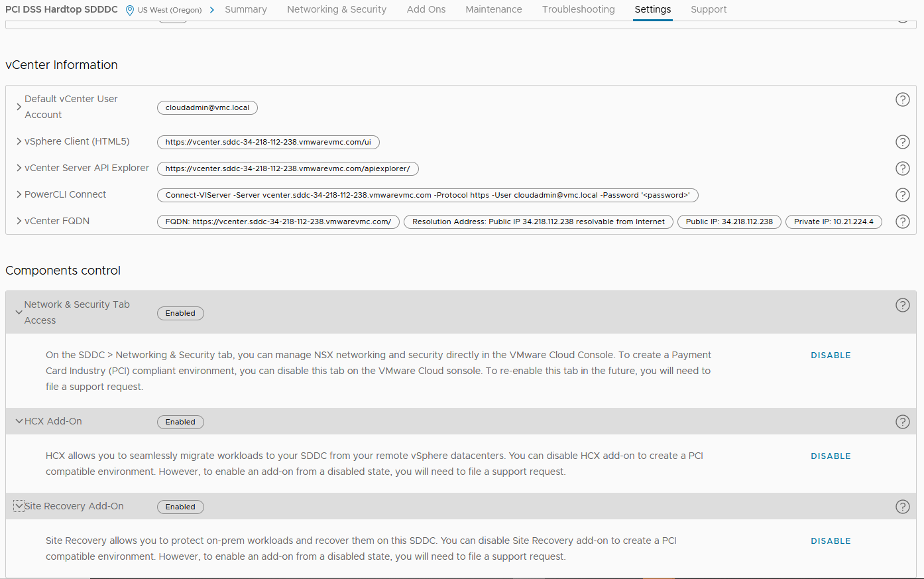Image resolution: width=924 pixels, height=579 pixels.
Task: Expand vSphere Client (HTML5) row
Action: click(19, 141)
